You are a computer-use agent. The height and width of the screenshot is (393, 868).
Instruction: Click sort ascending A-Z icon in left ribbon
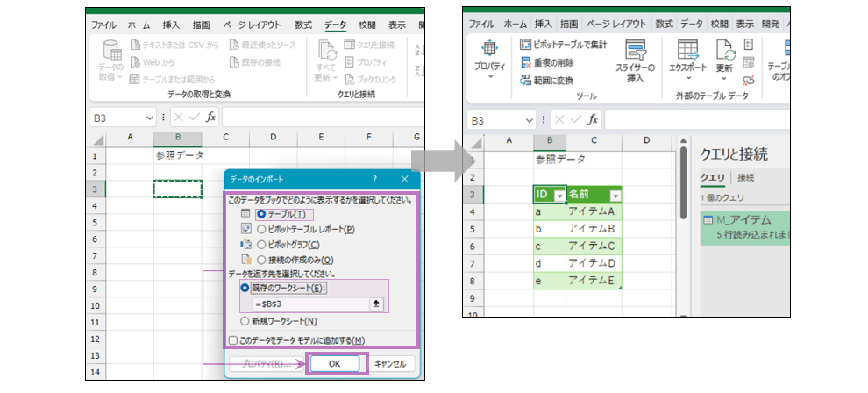(x=418, y=51)
